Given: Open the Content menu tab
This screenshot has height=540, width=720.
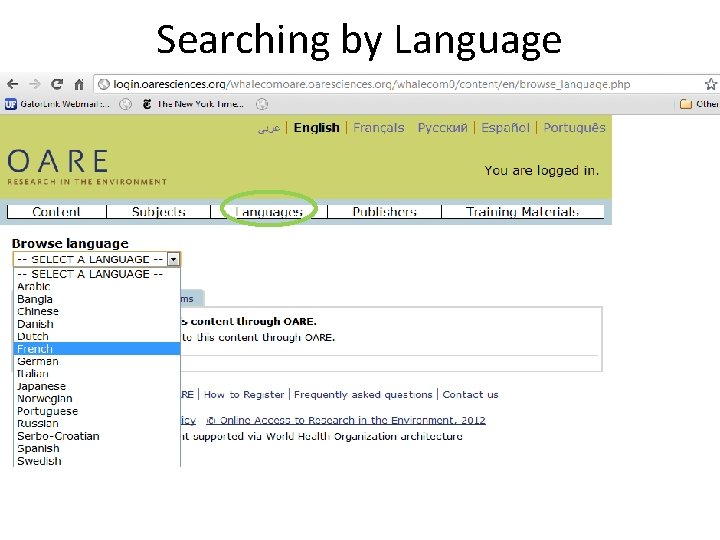Looking at the screenshot, I should [x=56, y=212].
